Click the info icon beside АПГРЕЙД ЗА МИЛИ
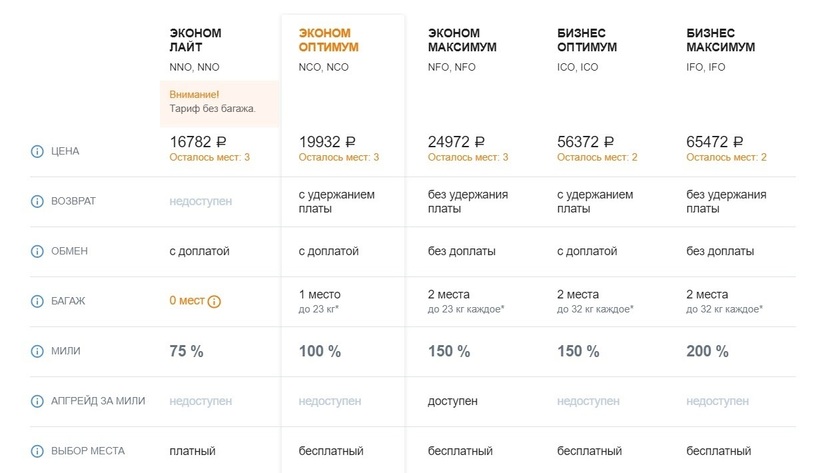 coord(37,401)
